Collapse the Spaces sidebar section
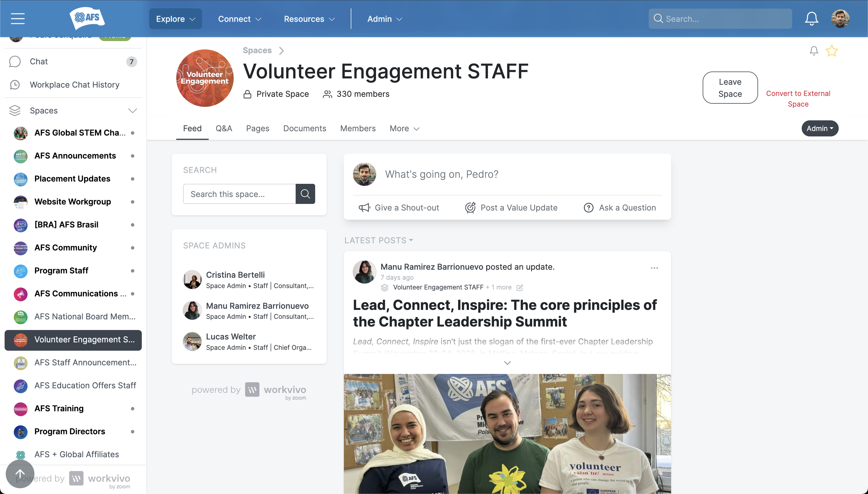The height and width of the screenshot is (494, 868). coord(133,111)
